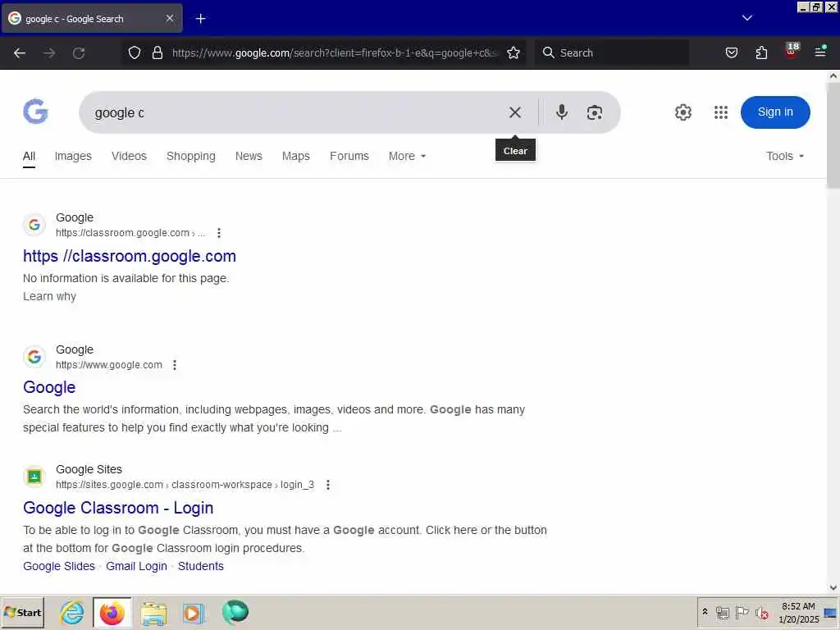Switch to the Videos tab
Viewport: 840px width, 630px height.
point(129,156)
